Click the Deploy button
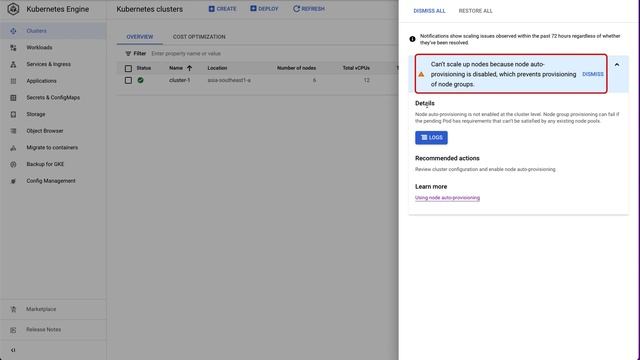The image size is (640, 360). coord(264,9)
